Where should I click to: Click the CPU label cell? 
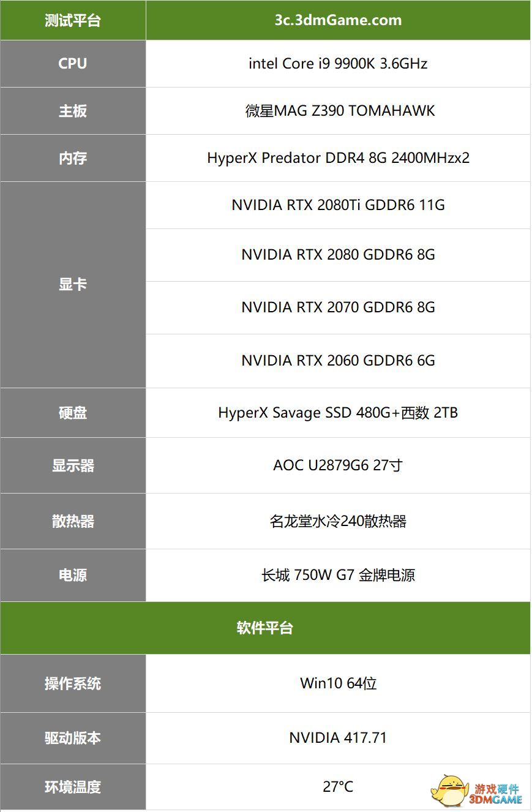tap(73, 64)
